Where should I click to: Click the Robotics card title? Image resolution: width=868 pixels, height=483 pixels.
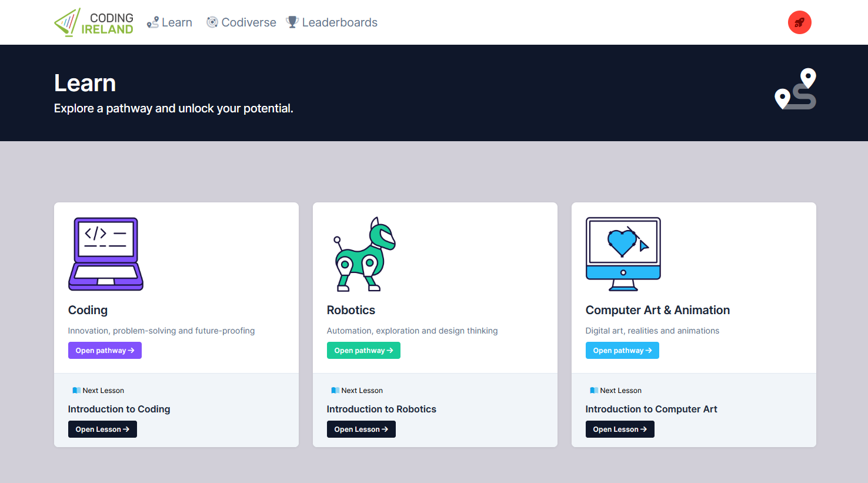(x=351, y=310)
